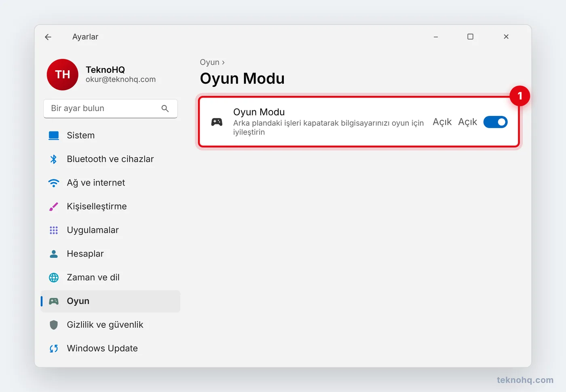Click the Gizlilik shield icon

[54, 325]
